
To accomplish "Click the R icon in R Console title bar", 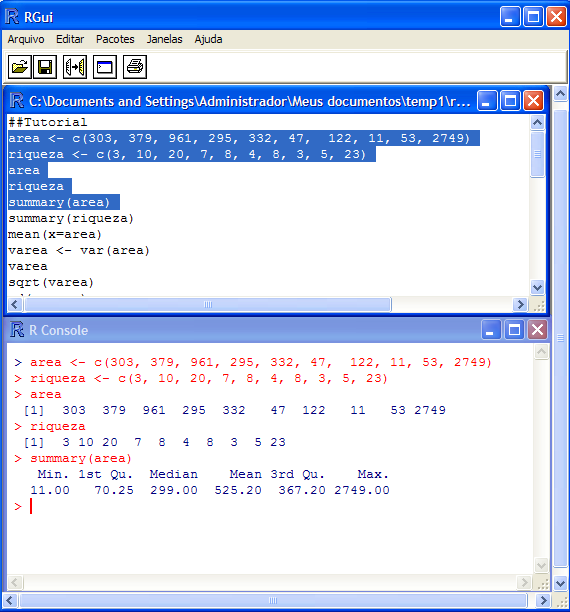I will pos(16,330).
